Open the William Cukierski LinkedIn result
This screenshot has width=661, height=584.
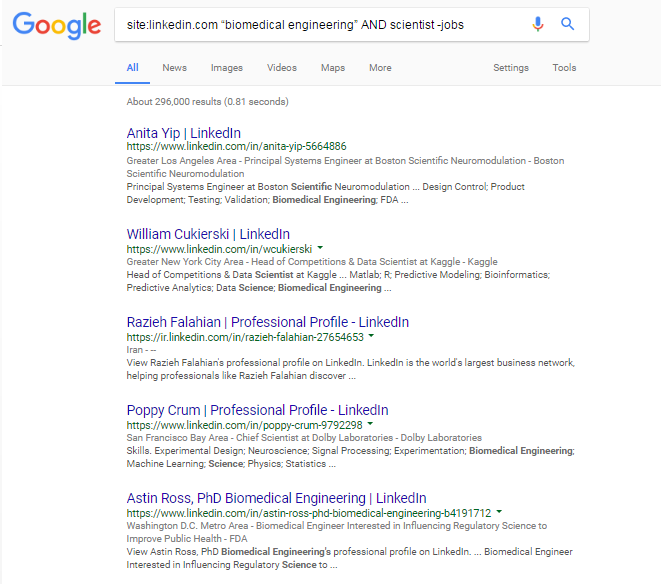[x=208, y=234]
